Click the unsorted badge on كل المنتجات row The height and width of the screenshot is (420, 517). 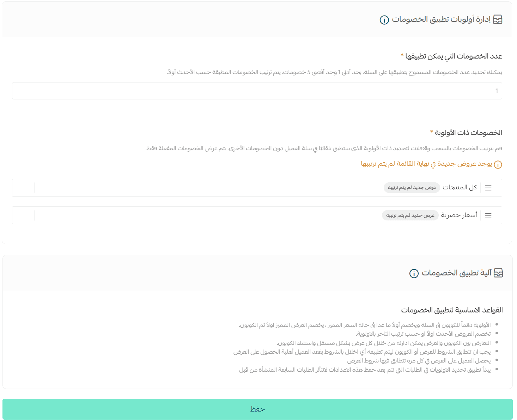tap(412, 188)
